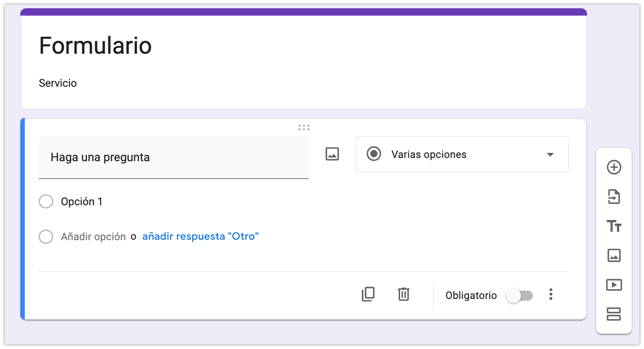Edit the Formulario title text
This screenshot has height=349, width=644.
click(x=96, y=45)
